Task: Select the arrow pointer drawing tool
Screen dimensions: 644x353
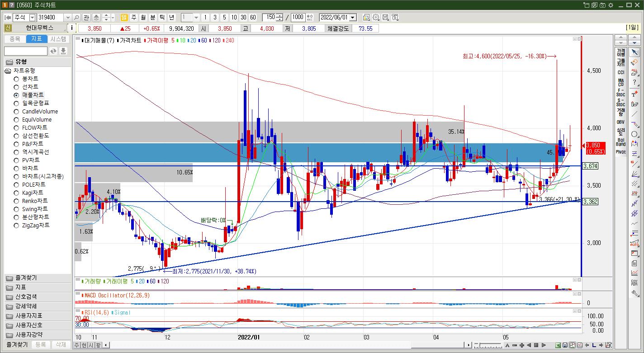Action: (635, 52)
